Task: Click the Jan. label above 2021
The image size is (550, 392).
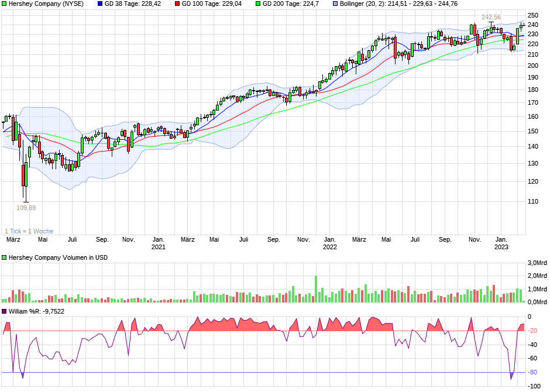Action: pyautogui.click(x=158, y=239)
